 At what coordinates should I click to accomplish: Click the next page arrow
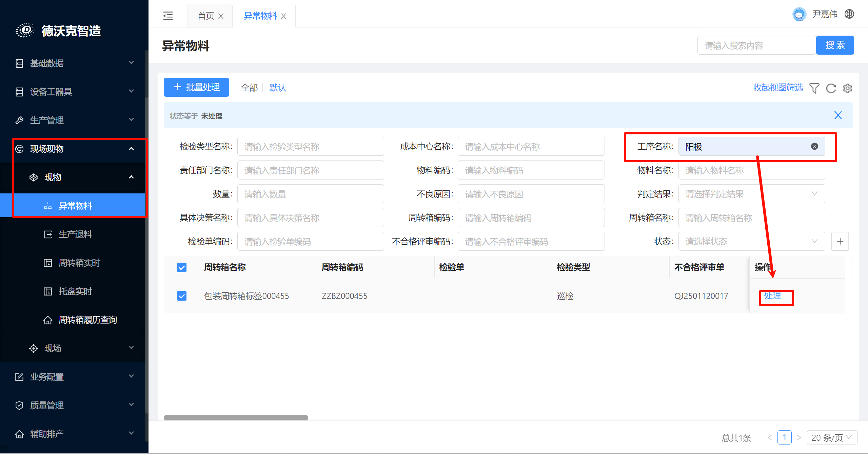(x=798, y=437)
